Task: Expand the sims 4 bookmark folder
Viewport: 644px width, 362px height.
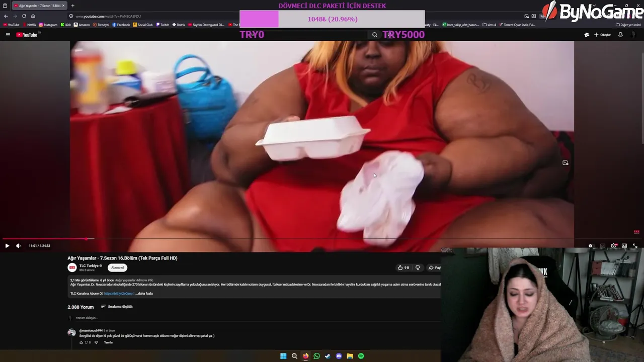Action: coord(490,25)
